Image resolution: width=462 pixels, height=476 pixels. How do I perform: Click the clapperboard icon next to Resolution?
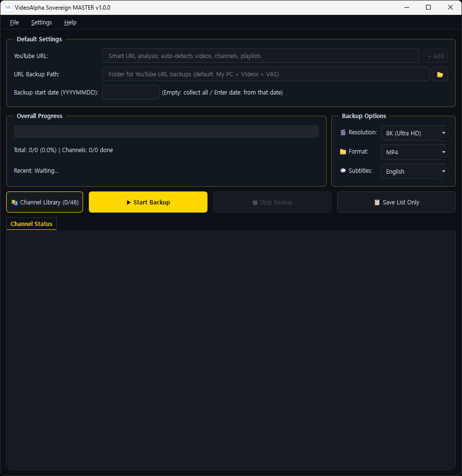343,132
